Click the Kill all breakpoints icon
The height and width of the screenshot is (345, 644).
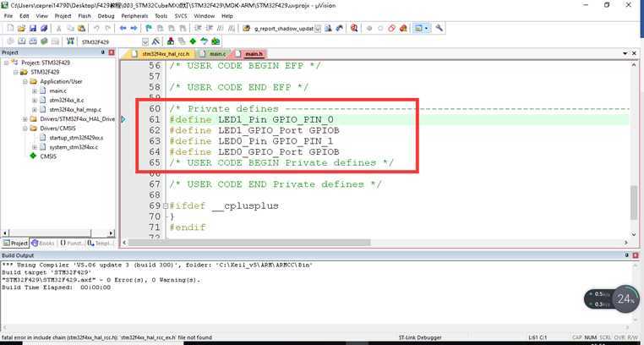[x=403, y=29]
